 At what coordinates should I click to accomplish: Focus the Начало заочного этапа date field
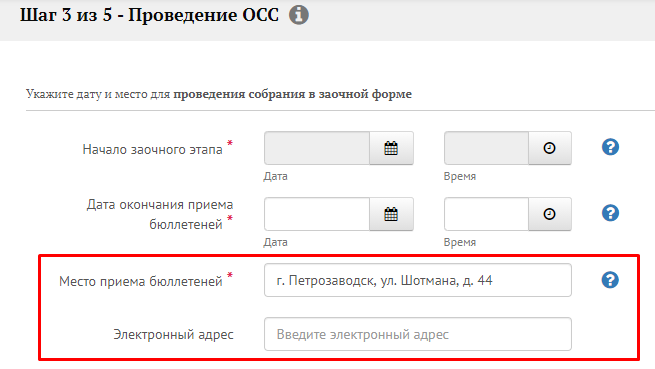coord(317,148)
